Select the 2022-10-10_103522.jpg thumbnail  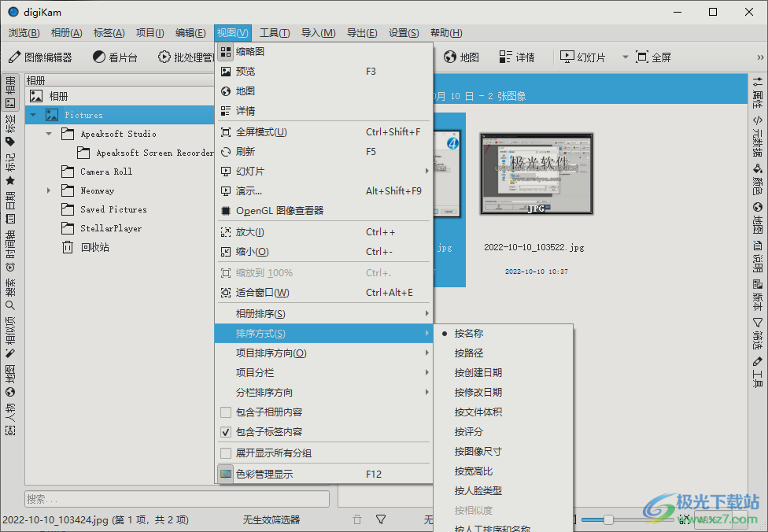coord(536,174)
